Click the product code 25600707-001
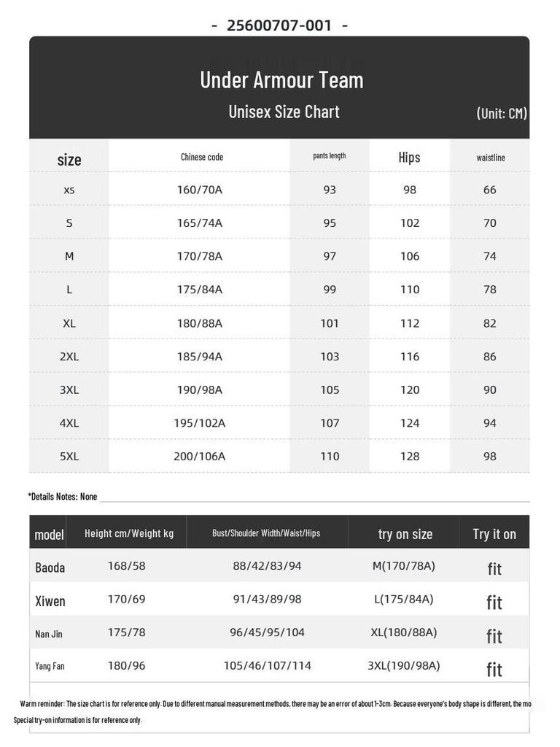 coord(279,26)
